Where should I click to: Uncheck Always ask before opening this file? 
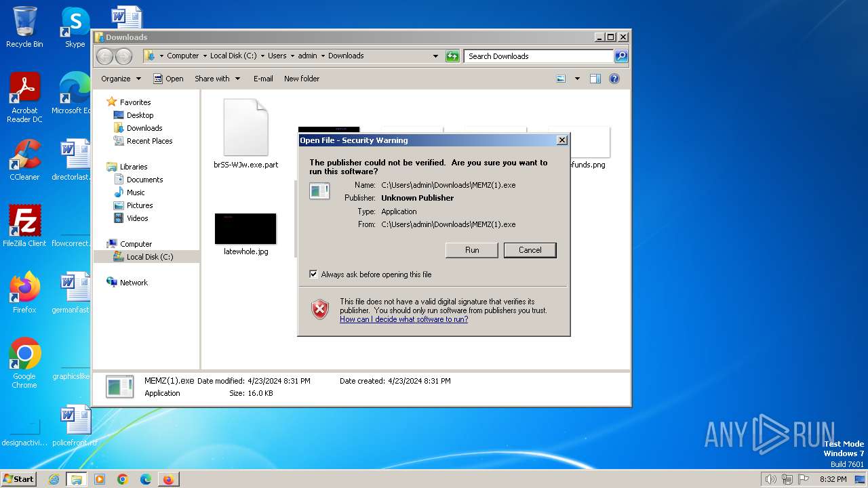point(313,274)
